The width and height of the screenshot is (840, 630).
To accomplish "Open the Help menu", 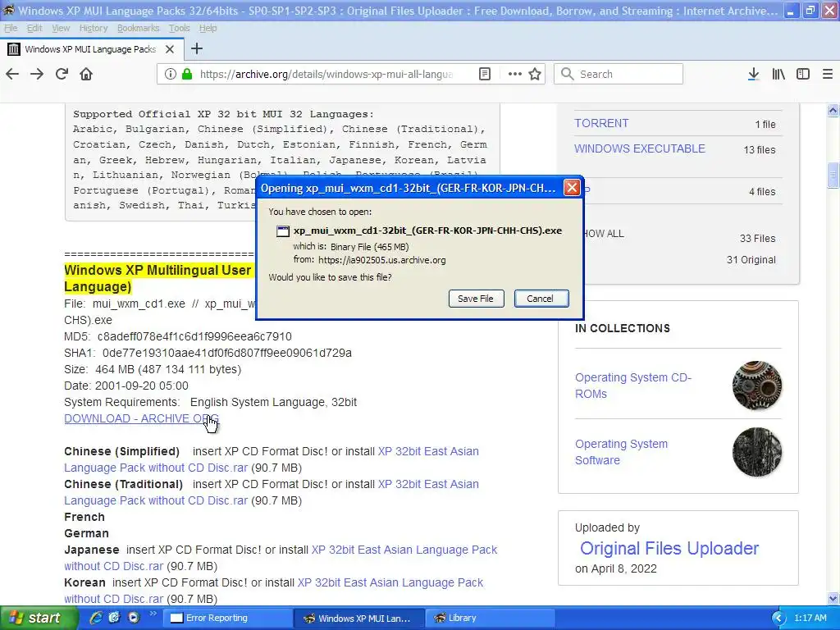I will point(208,28).
